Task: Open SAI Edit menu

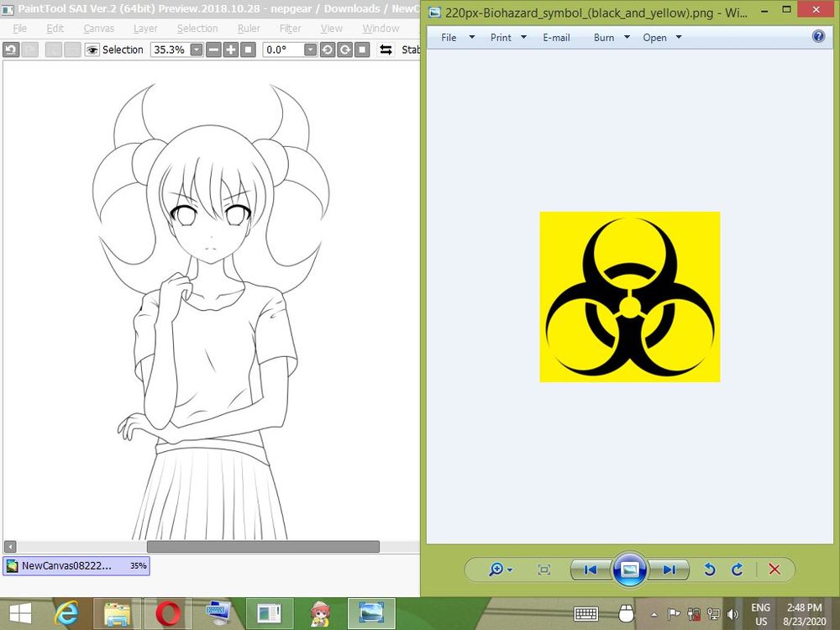Action: coord(55,29)
